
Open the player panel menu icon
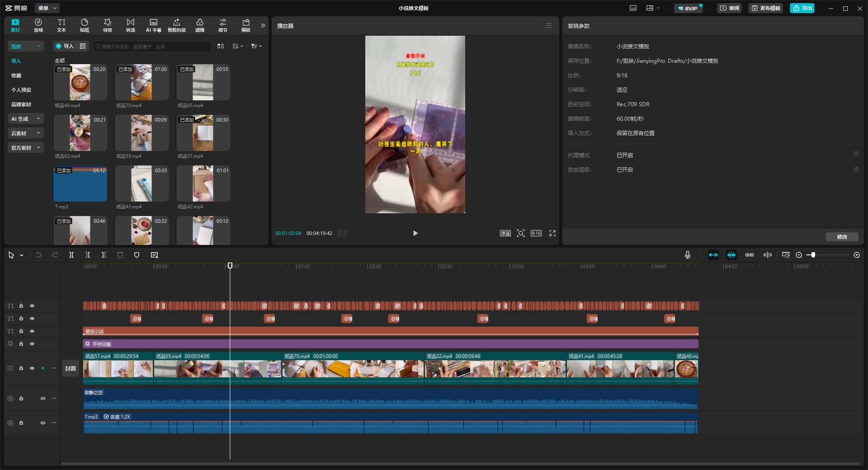[549, 26]
